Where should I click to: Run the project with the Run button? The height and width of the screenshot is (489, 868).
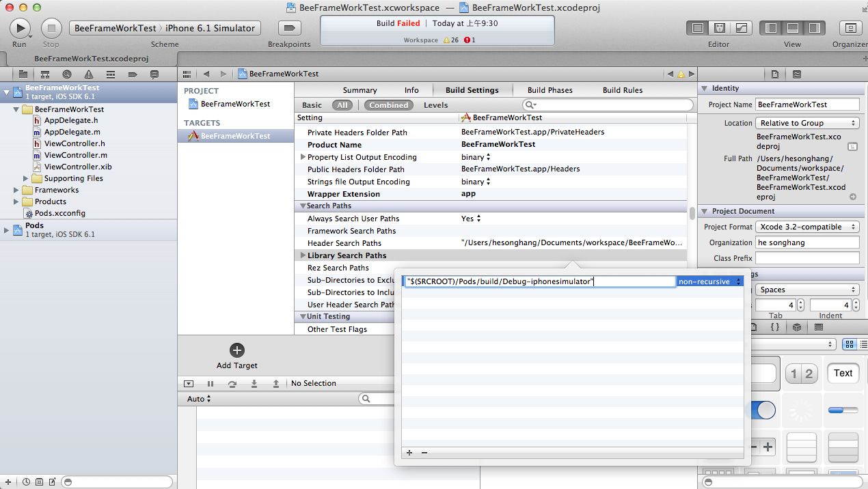20,28
